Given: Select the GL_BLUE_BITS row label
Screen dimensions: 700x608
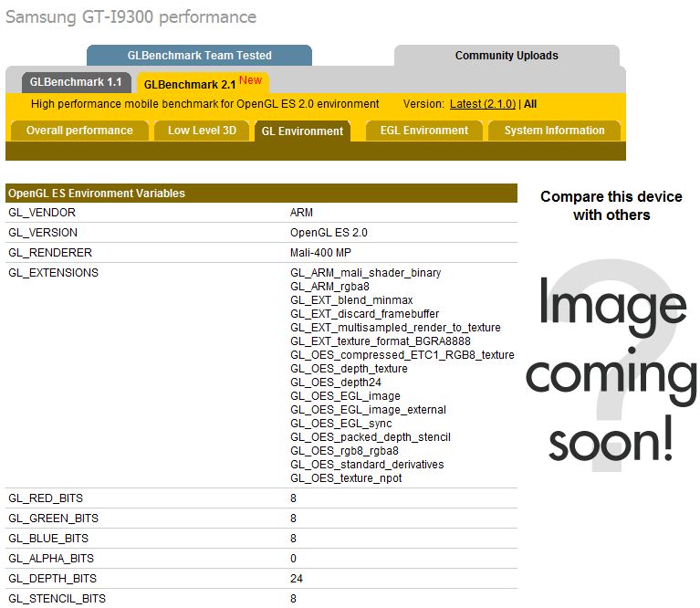Looking at the screenshot, I should click(x=48, y=539).
